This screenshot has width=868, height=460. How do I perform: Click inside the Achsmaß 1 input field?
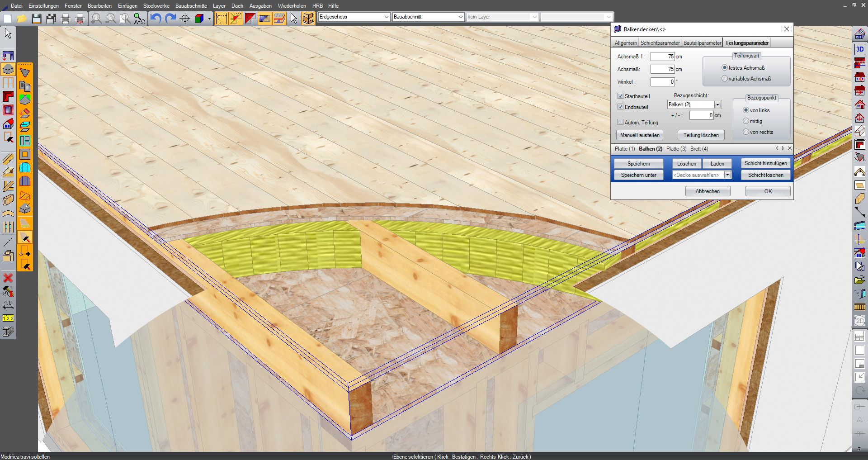click(x=663, y=57)
